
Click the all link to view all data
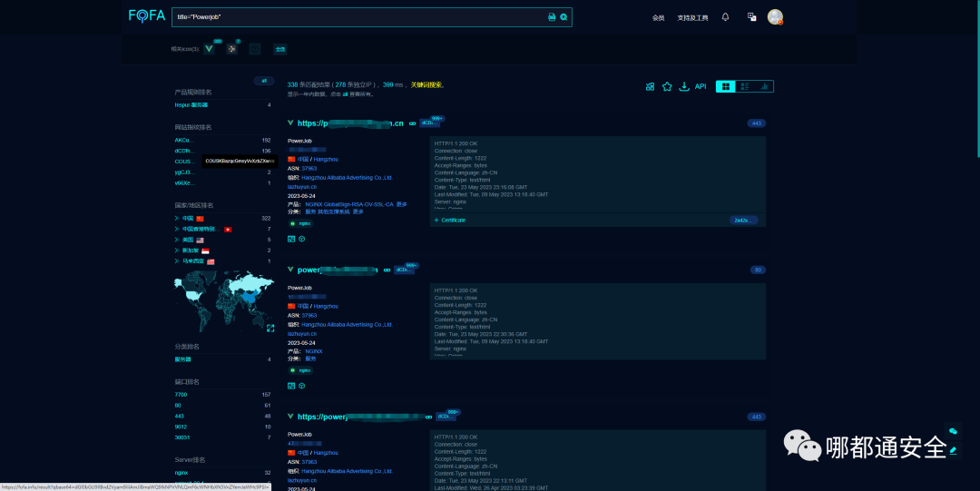click(x=345, y=94)
